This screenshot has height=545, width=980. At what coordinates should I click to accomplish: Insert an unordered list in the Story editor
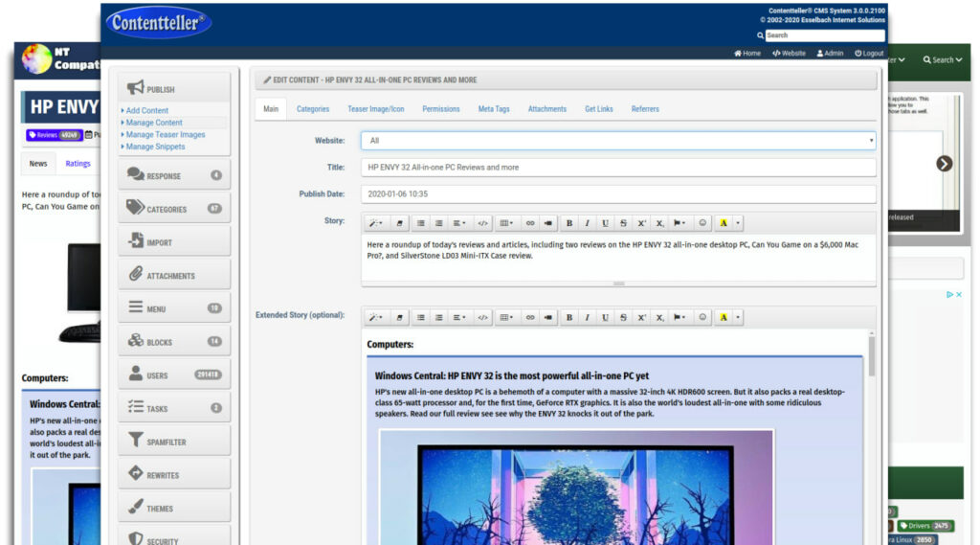coord(421,223)
